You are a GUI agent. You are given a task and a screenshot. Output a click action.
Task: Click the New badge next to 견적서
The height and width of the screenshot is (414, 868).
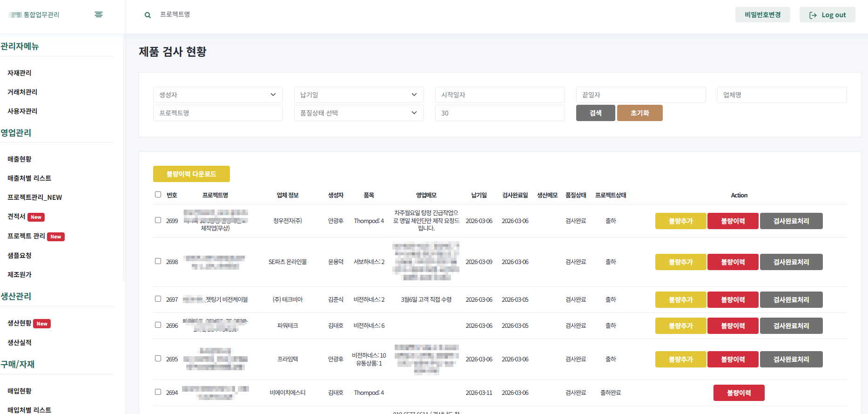[x=36, y=217]
